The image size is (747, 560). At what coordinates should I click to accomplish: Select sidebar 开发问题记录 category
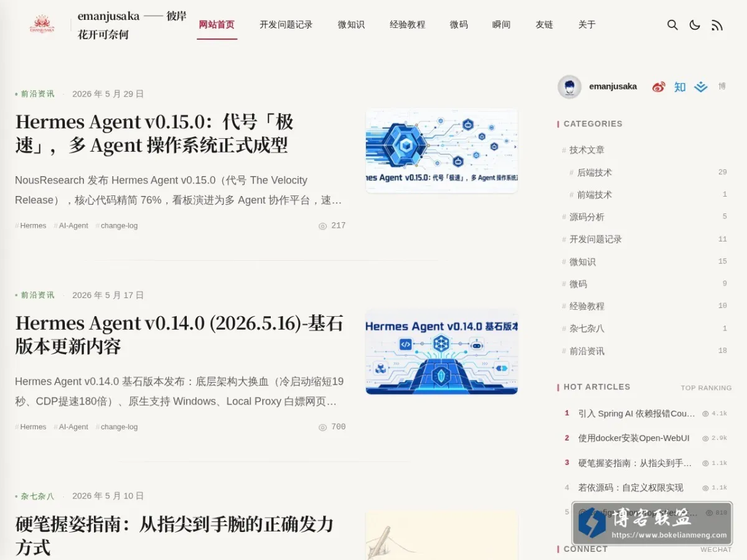tap(596, 240)
